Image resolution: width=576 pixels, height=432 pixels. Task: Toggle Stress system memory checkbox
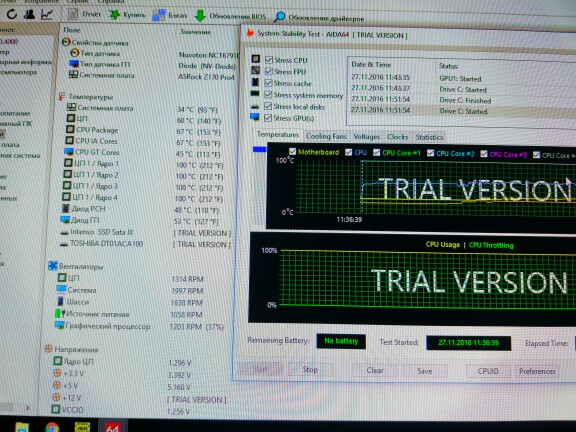pyautogui.click(x=268, y=94)
